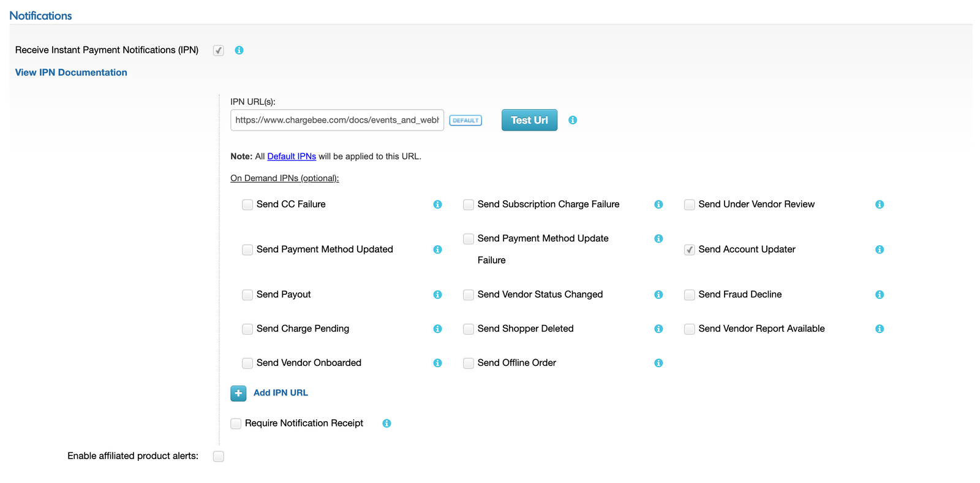Image resolution: width=980 pixels, height=483 pixels.
Task: Open View IPN Documentation link
Action: [71, 72]
